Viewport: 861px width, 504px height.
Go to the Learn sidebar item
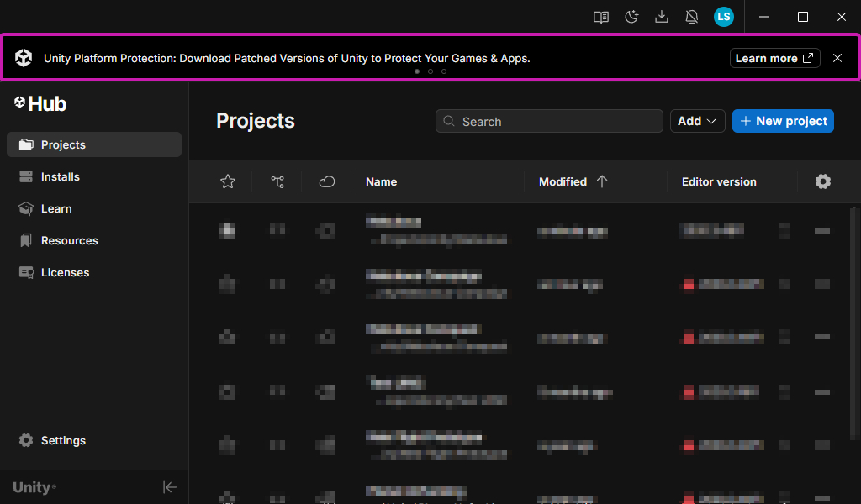point(56,208)
